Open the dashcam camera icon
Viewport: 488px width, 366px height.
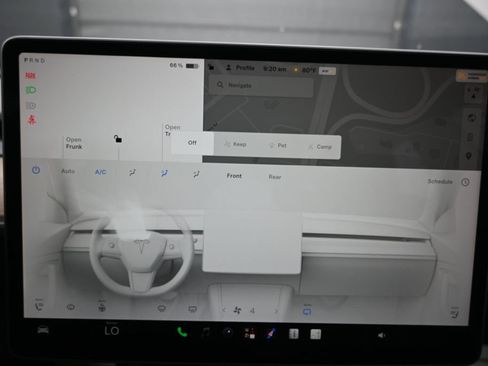(228, 332)
